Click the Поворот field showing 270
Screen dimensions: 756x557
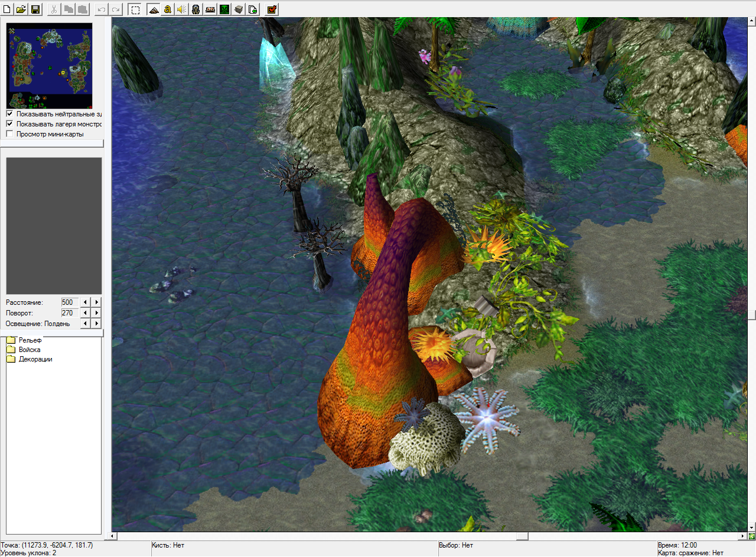point(69,313)
